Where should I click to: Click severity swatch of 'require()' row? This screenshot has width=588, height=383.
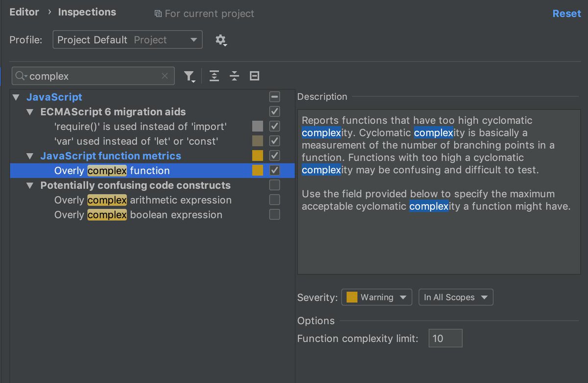tap(258, 126)
